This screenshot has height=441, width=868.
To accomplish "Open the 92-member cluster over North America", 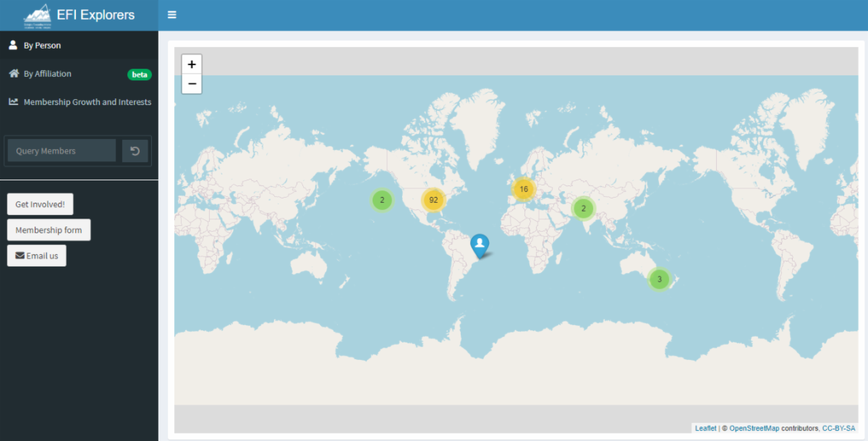I will point(433,200).
